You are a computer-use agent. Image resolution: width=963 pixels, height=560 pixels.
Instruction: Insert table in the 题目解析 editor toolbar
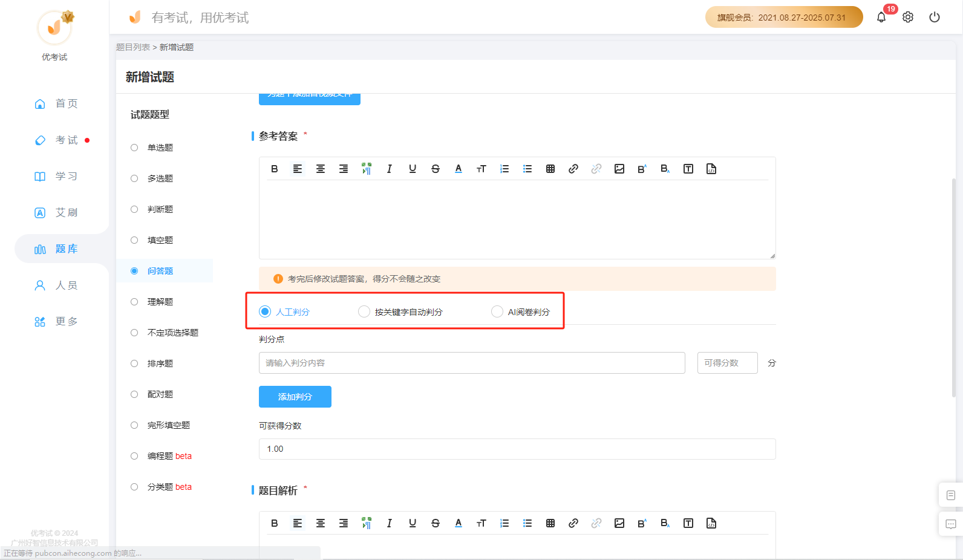click(550, 523)
